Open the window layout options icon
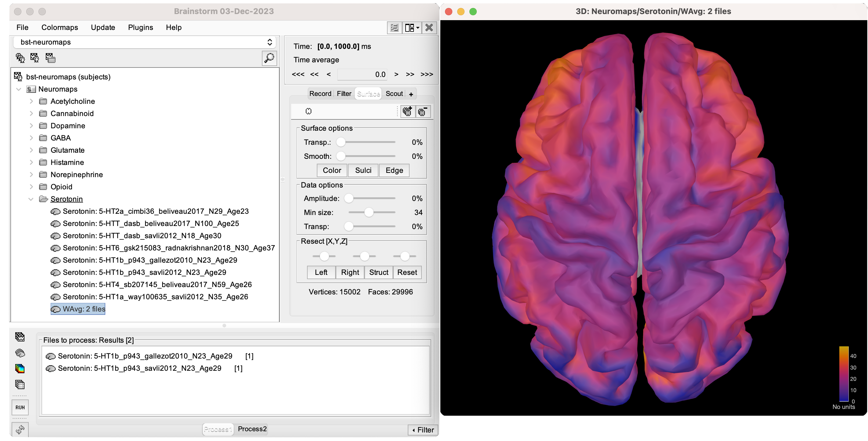 pyautogui.click(x=411, y=28)
